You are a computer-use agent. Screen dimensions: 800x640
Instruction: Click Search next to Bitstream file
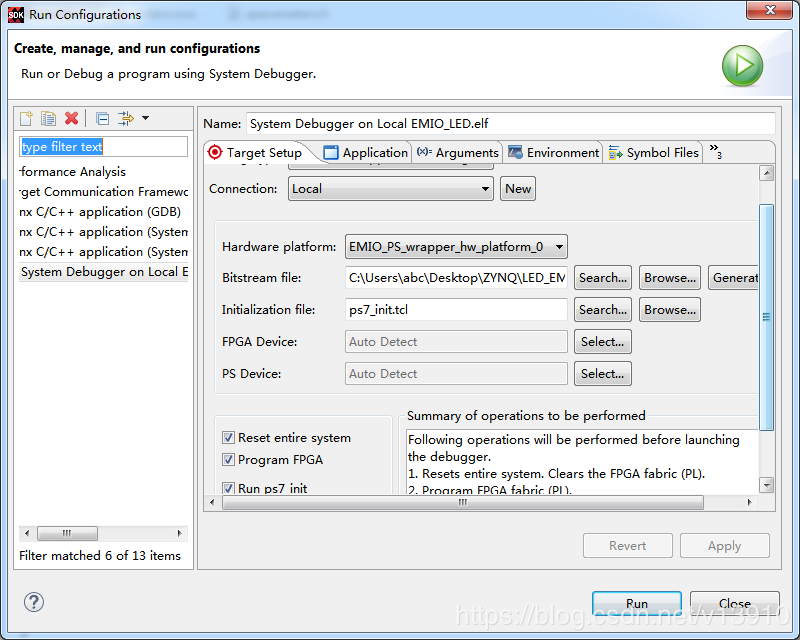click(x=603, y=278)
